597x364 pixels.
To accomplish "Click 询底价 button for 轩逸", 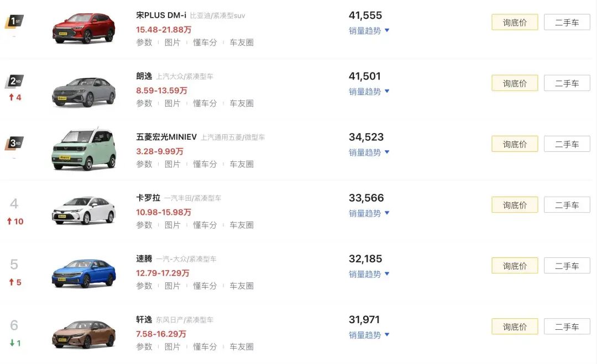I will [515, 326].
